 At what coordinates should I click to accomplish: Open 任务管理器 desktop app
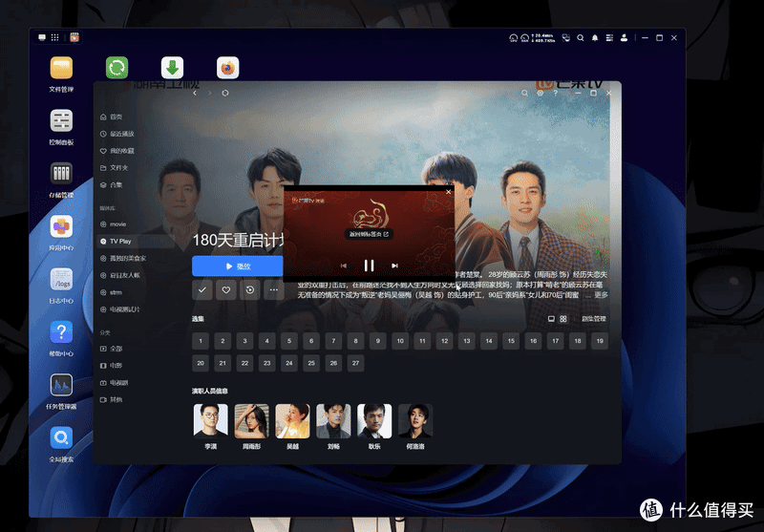[x=61, y=385]
